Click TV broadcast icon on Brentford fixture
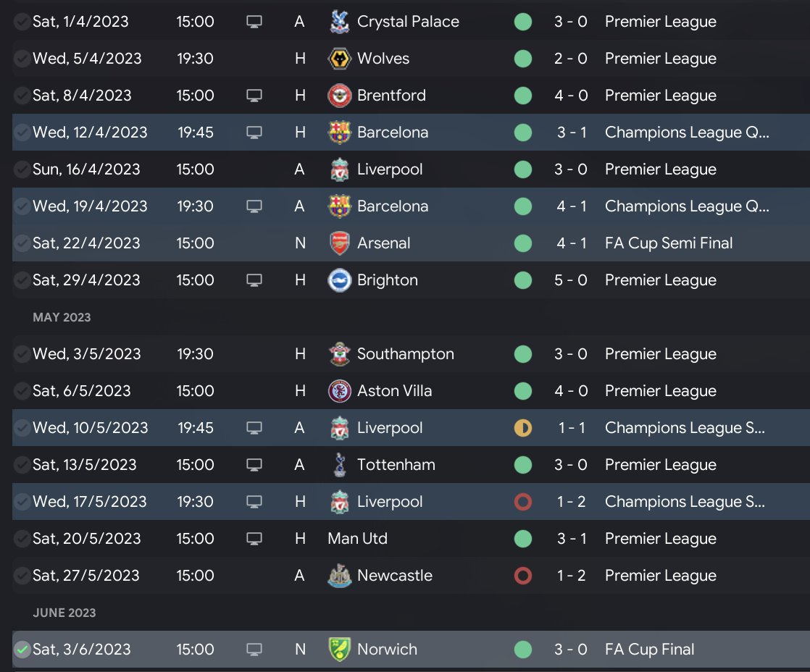The image size is (810, 672). tap(254, 96)
